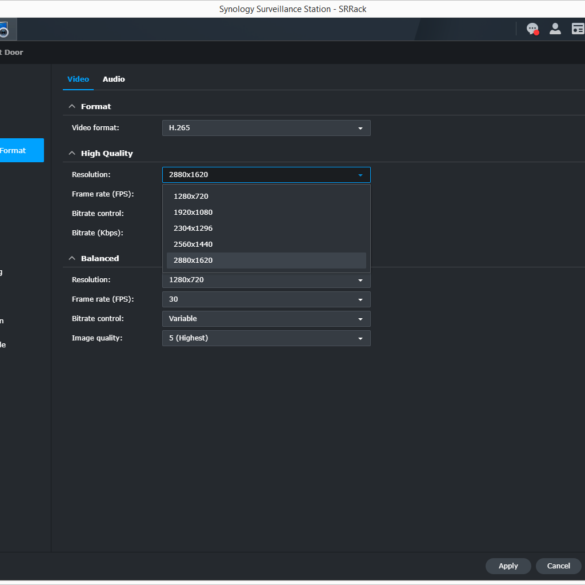Select the Format sidebar item

[22, 150]
